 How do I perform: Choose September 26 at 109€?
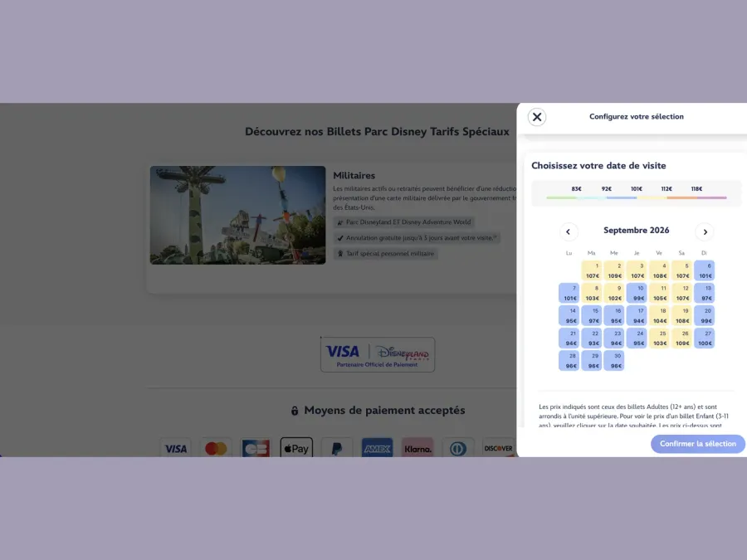point(681,338)
